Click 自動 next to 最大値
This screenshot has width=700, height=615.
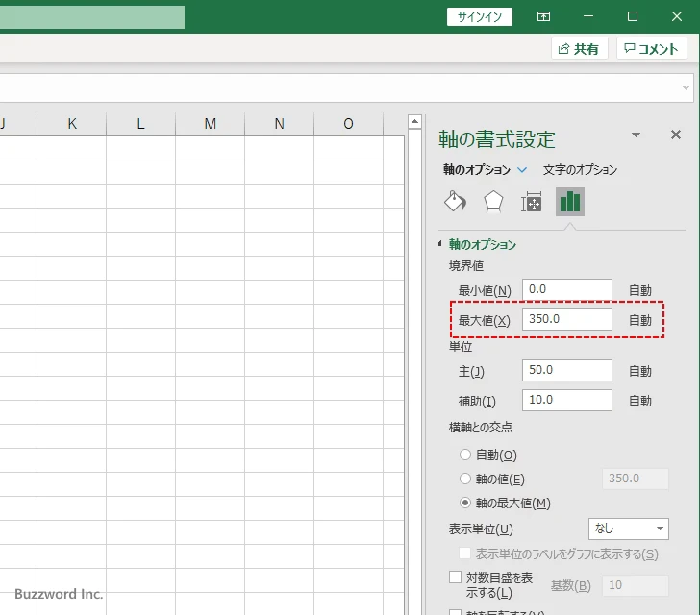(x=640, y=320)
